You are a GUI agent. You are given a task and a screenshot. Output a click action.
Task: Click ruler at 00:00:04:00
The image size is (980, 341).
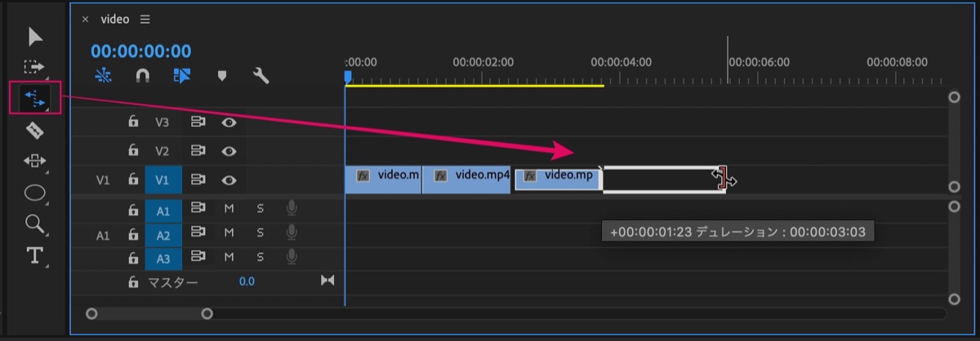click(621, 62)
